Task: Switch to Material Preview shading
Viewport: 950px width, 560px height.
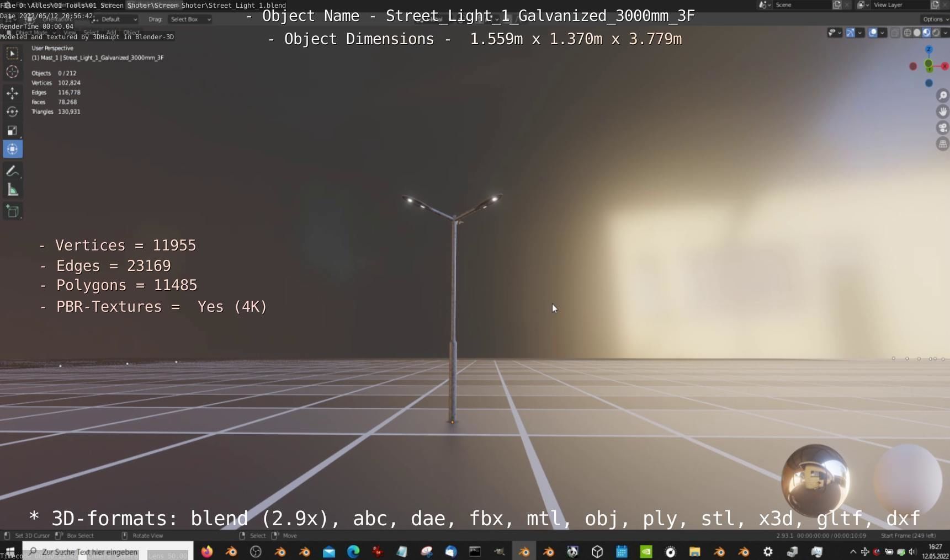Action: click(926, 33)
